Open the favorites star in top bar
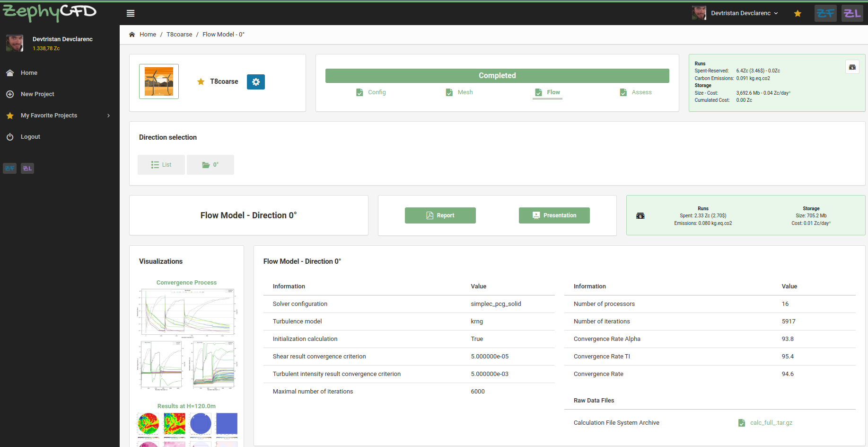868x447 pixels. (798, 13)
